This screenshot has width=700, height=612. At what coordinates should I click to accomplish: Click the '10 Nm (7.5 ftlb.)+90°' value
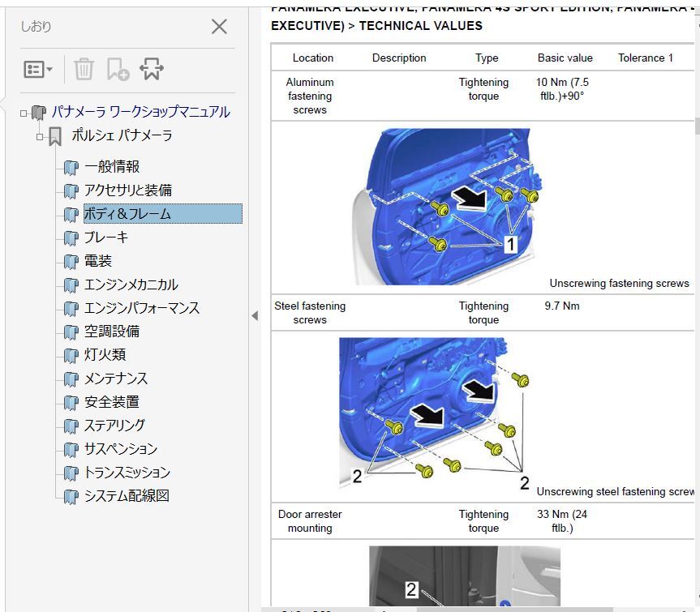(x=562, y=89)
